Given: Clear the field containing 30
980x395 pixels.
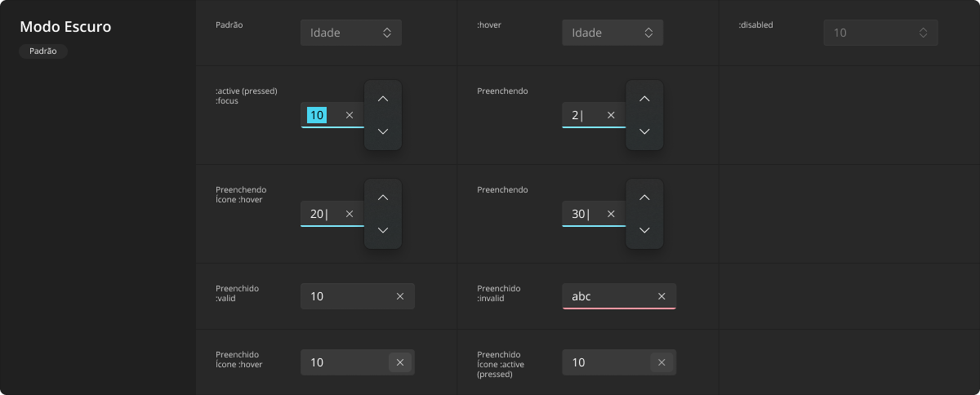Looking at the screenshot, I should pyautogui.click(x=611, y=214).
